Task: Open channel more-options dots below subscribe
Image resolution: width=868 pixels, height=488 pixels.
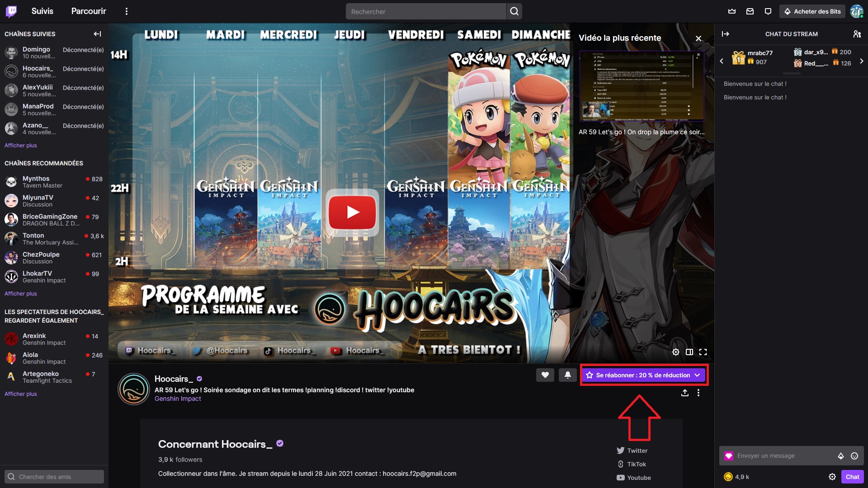Action: [x=698, y=393]
